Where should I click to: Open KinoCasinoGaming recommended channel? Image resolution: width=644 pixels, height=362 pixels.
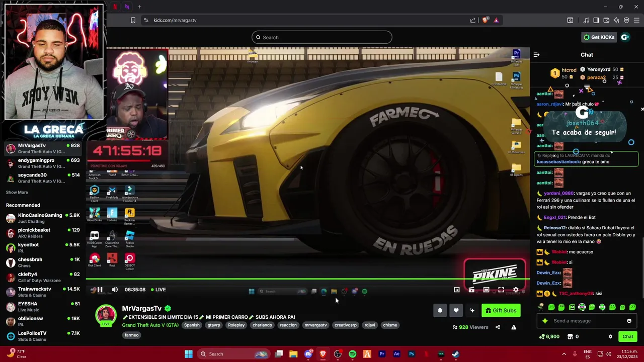[43, 218]
